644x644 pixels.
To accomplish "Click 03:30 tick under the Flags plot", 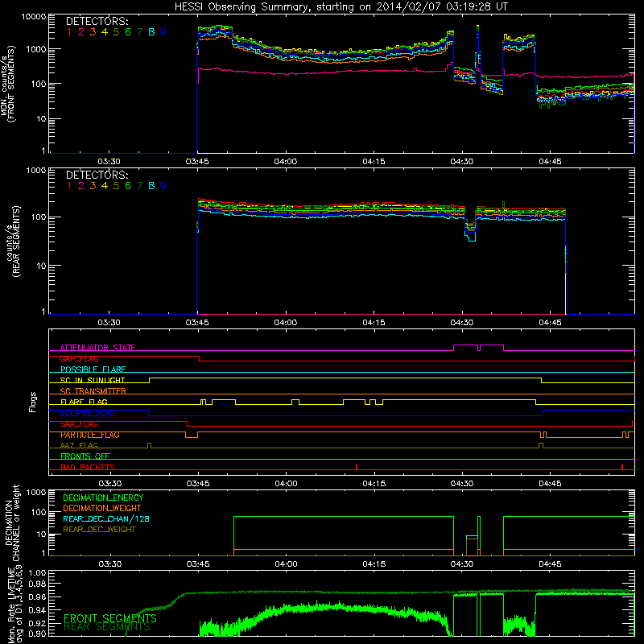I will [109, 484].
